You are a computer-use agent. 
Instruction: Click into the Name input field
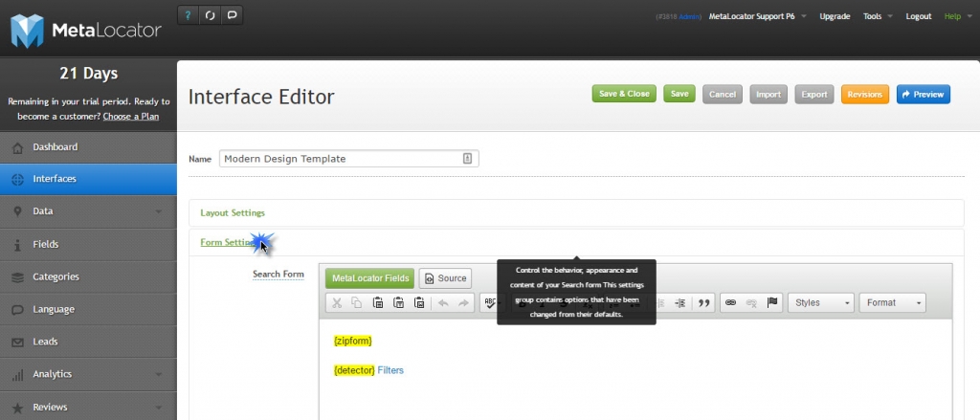(348, 159)
